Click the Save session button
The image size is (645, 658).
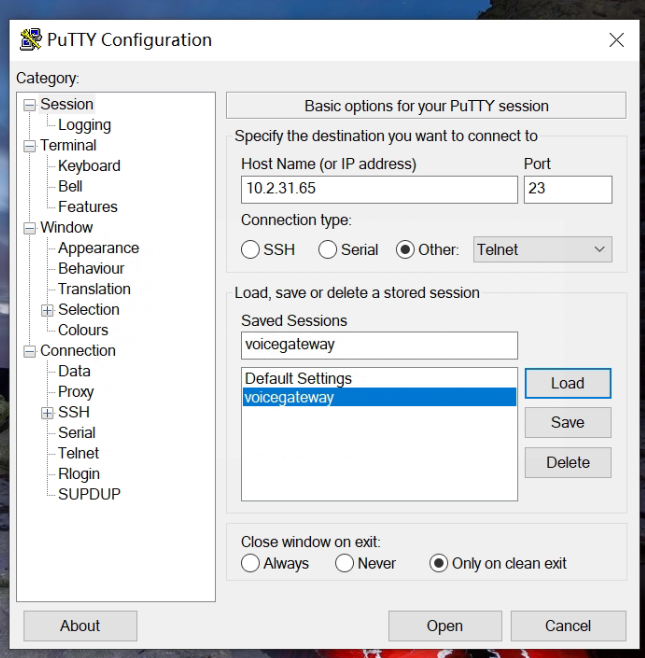[x=568, y=423]
